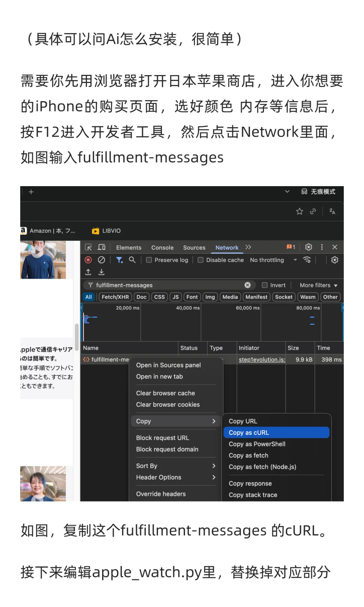Choose Copy as cURL
Screen dimensions: 364x607
click(276, 433)
